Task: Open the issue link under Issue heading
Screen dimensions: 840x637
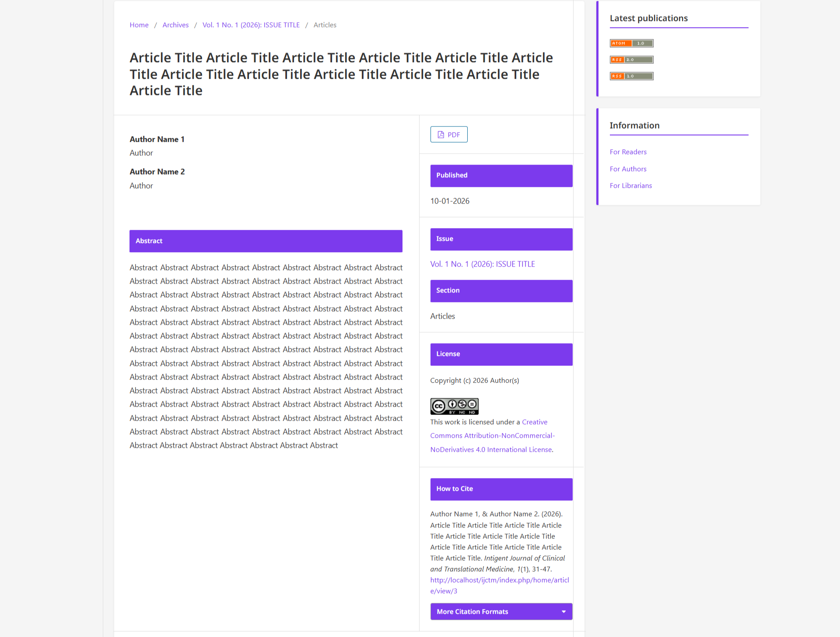Action: [x=482, y=264]
